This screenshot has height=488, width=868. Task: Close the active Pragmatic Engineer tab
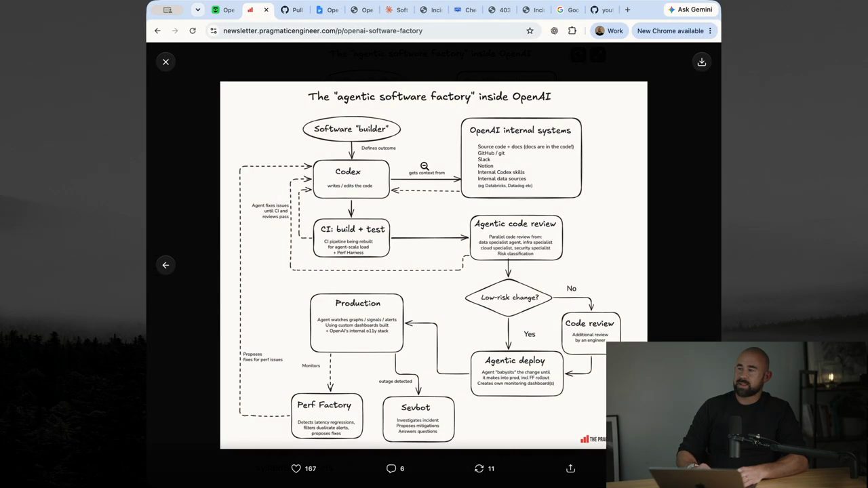[x=266, y=9]
